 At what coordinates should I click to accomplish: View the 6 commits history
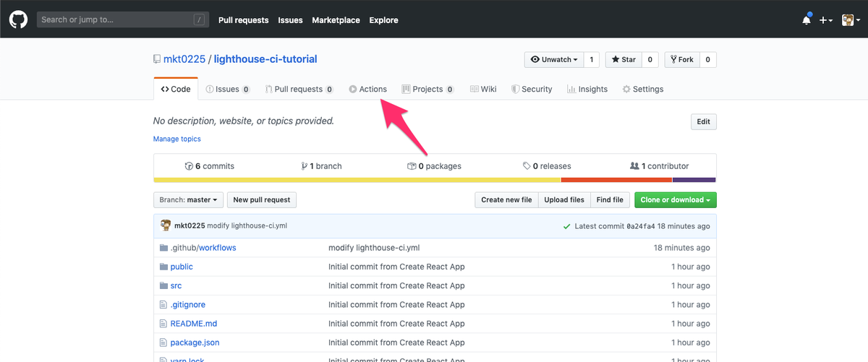pyautogui.click(x=210, y=166)
